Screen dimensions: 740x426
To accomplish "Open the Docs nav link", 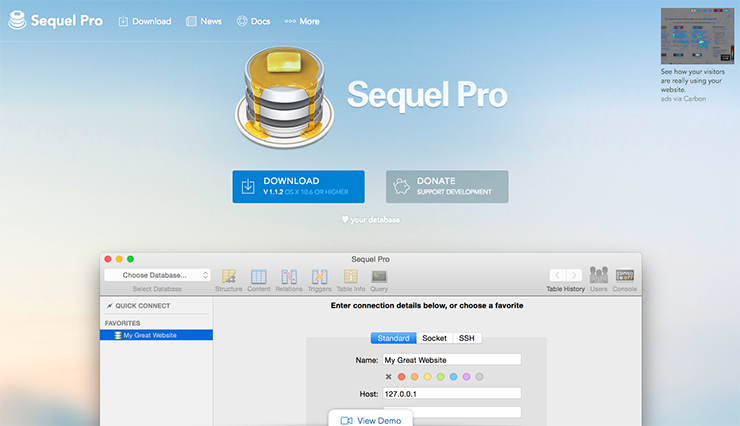I will pyautogui.click(x=253, y=21).
